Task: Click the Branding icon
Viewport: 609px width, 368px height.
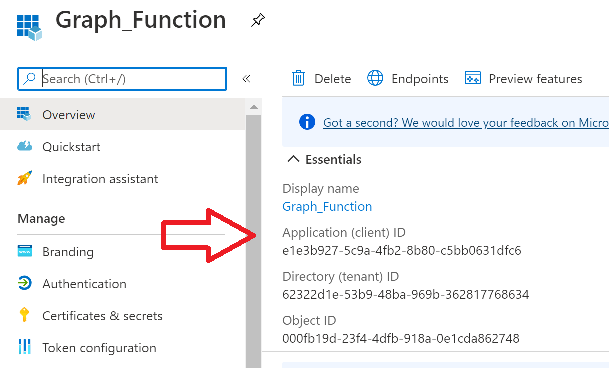Action: (24, 251)
